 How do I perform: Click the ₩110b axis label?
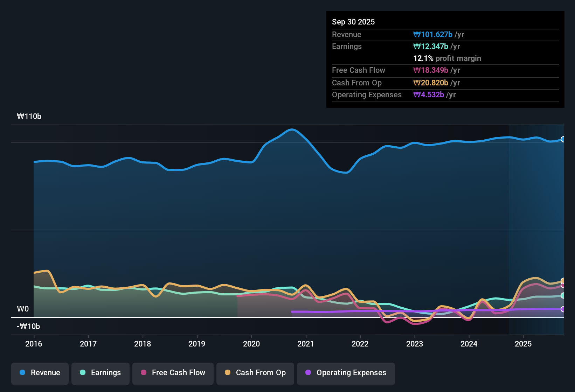[x=29, y=117]
